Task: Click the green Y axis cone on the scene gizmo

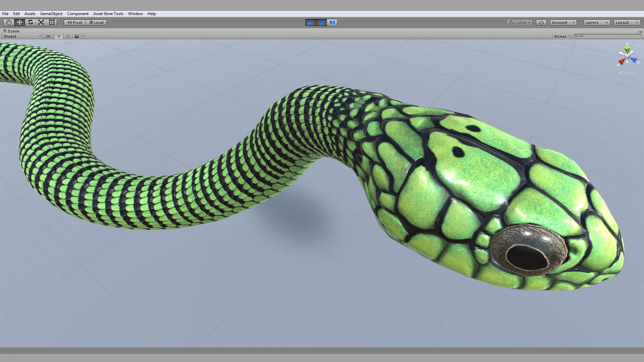Action: 627,49
